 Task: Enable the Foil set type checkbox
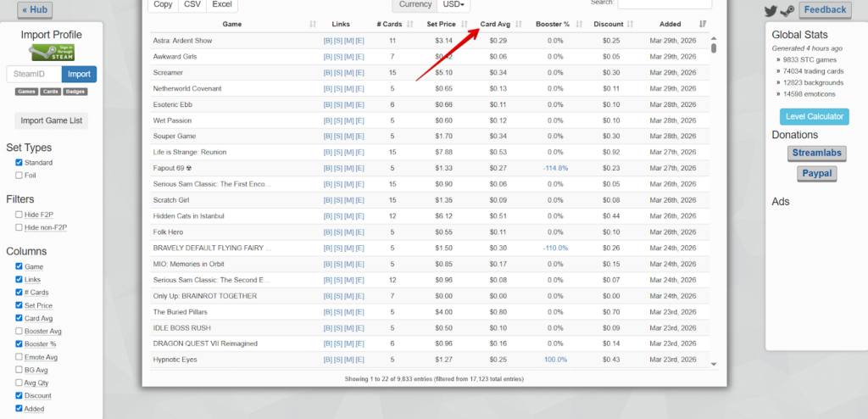click(19, 175)
